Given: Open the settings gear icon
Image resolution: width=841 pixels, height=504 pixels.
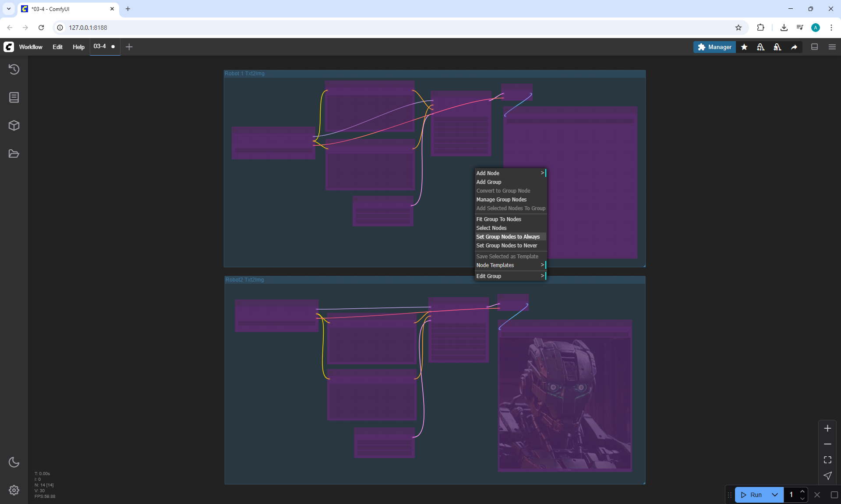Looking at the screenshot, I should point(14,490).
